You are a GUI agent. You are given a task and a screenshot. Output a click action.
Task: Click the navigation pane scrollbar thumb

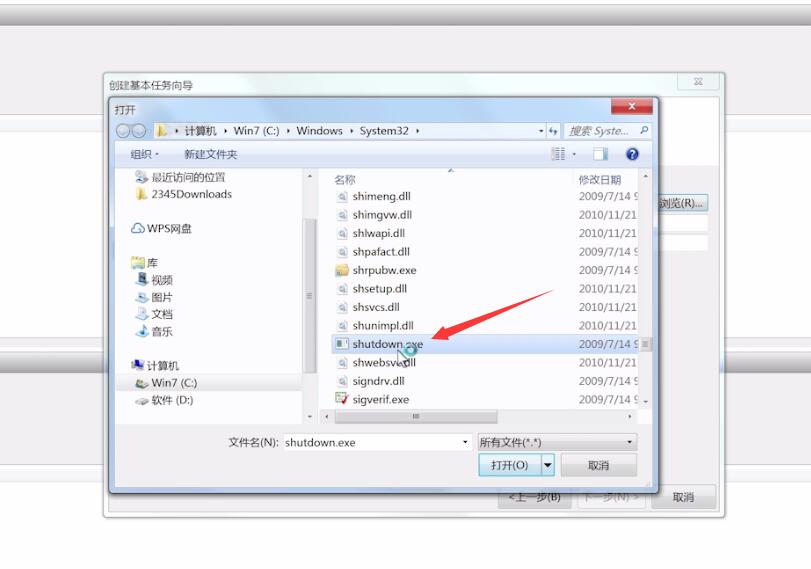coord(310,295)
